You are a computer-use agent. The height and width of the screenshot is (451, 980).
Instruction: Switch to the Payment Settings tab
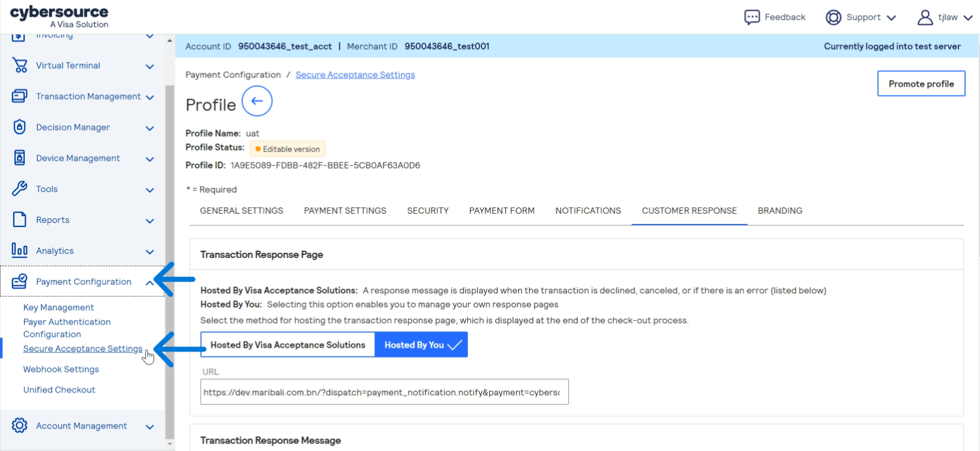(x=345, y=211)
